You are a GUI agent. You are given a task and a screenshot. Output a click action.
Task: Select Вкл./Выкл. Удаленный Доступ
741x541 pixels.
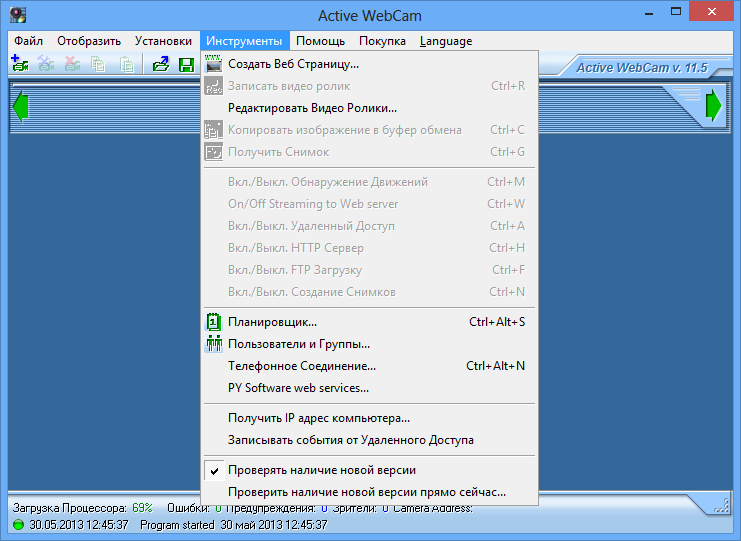370,226
